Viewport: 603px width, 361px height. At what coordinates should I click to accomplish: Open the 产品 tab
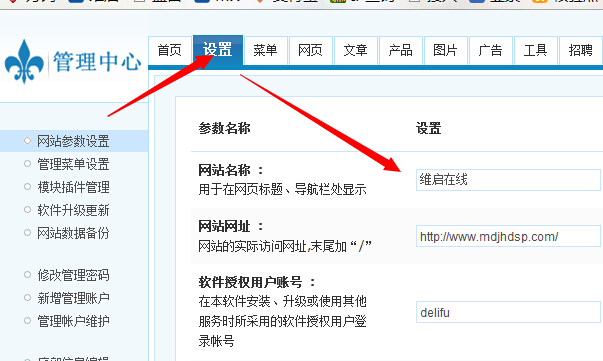[x=400, y=50]
